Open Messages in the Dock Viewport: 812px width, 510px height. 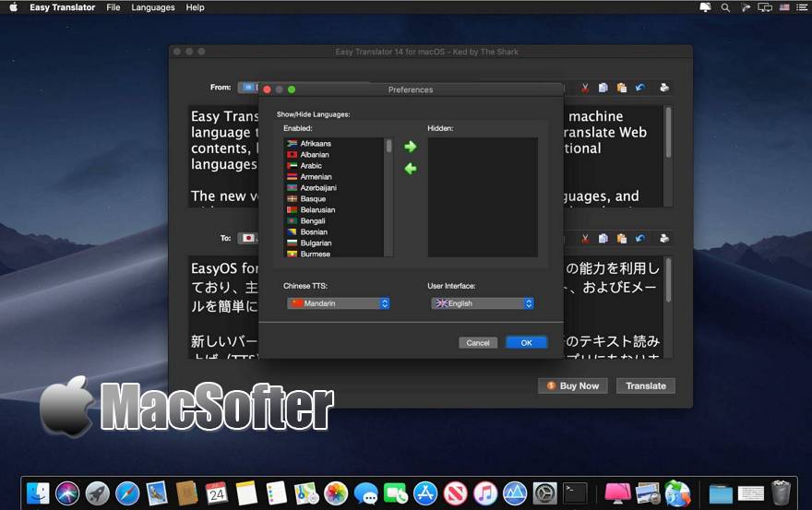point(365,492)
